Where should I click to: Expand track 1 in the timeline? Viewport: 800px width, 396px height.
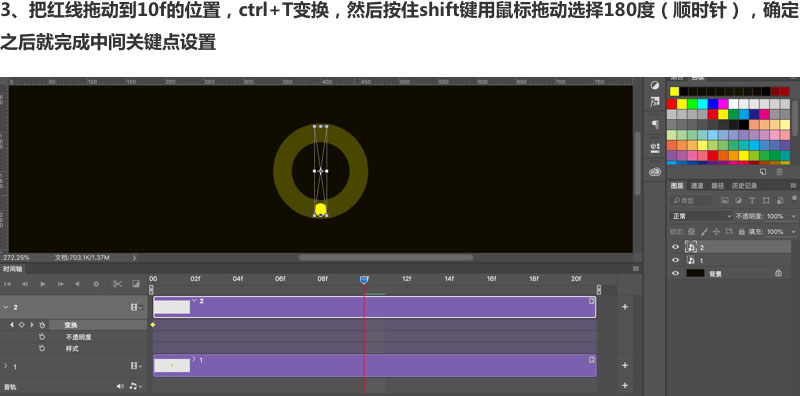click(6, 366)
